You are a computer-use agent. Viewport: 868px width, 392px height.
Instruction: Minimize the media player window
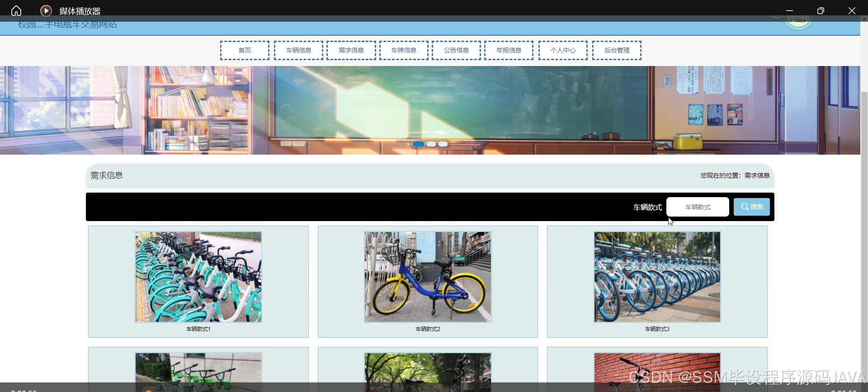click(x=789, y=10)
